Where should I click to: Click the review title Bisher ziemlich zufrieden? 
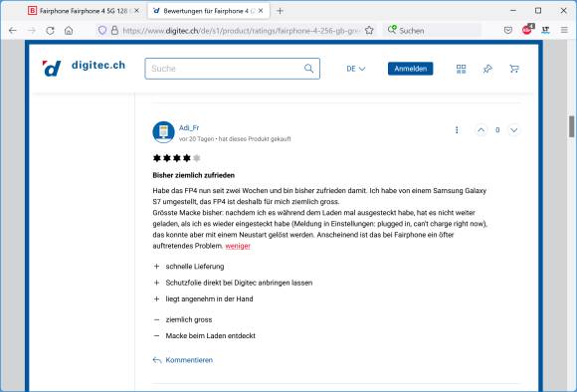[194, 175]
